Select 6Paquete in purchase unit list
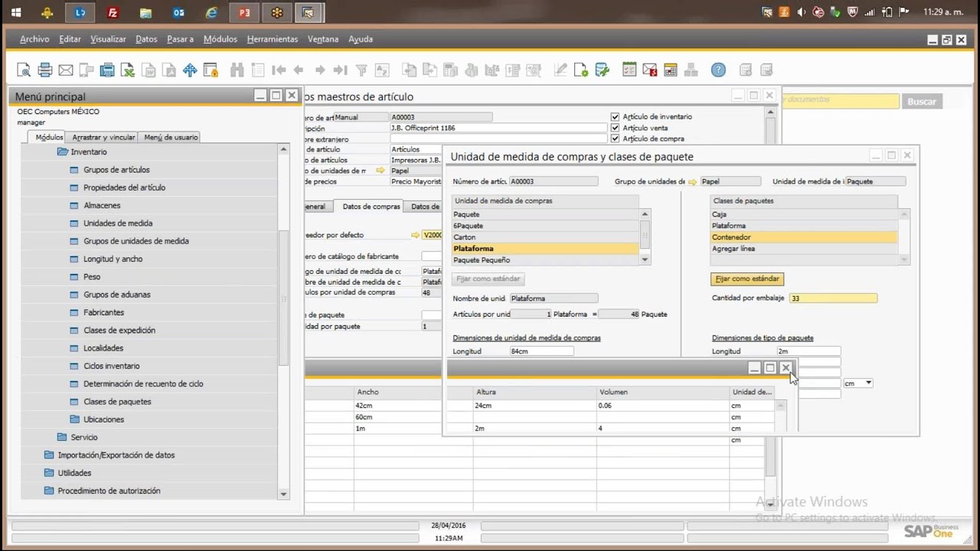Viewport: 980px width, 551px height. 545,226
